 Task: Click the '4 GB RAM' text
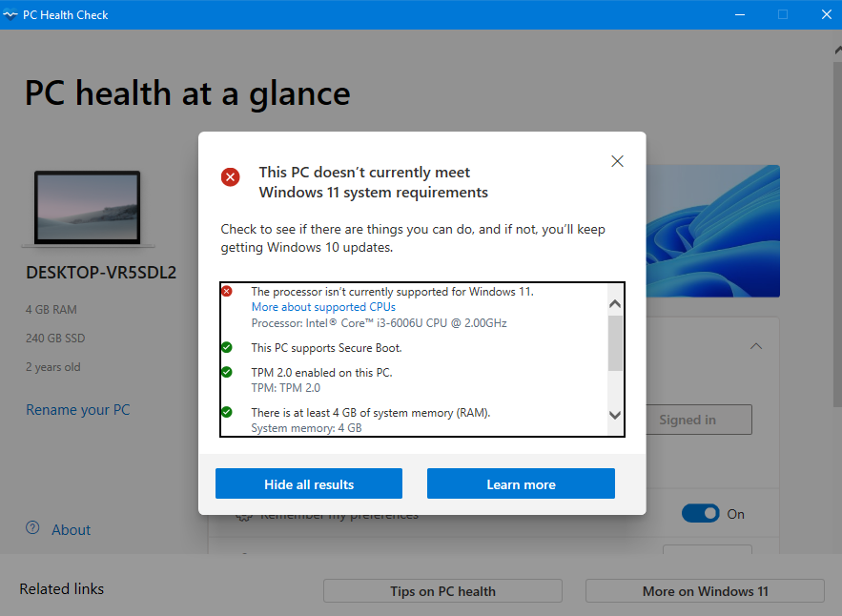tap(51, 310)
